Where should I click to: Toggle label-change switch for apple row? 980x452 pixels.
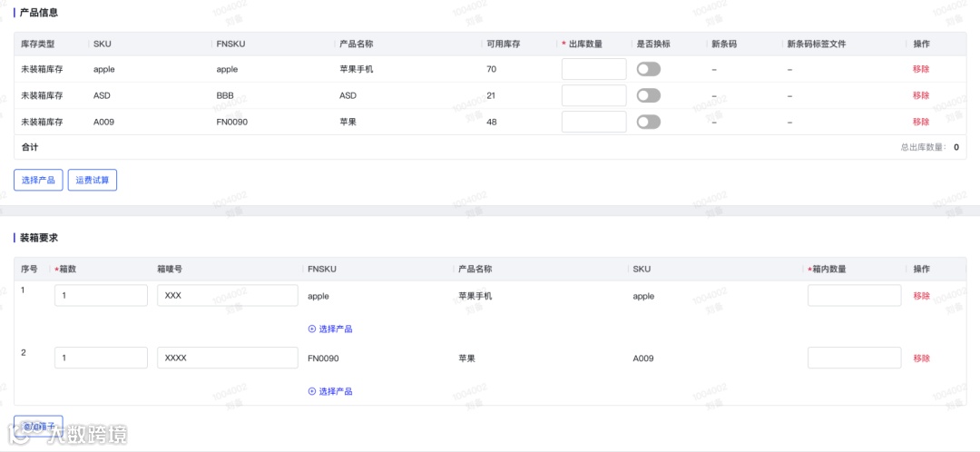[x=648, y=69]
